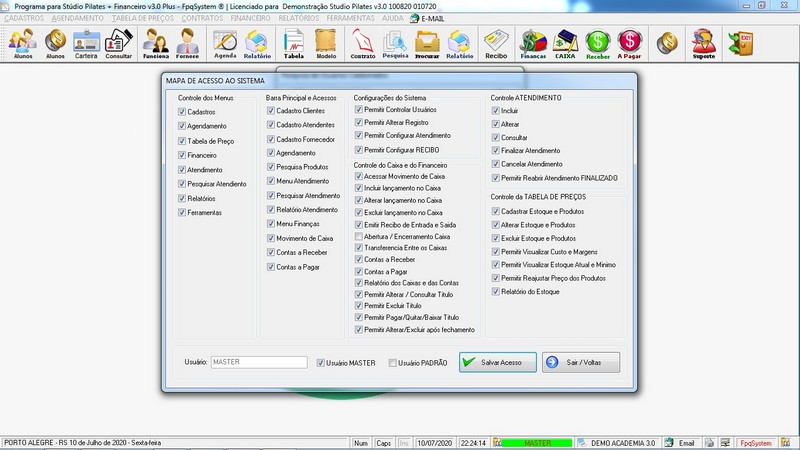This screenshot has height=450, width=800.
Task: Click the FpqSystem status bar entry
Action: [756, 443]
